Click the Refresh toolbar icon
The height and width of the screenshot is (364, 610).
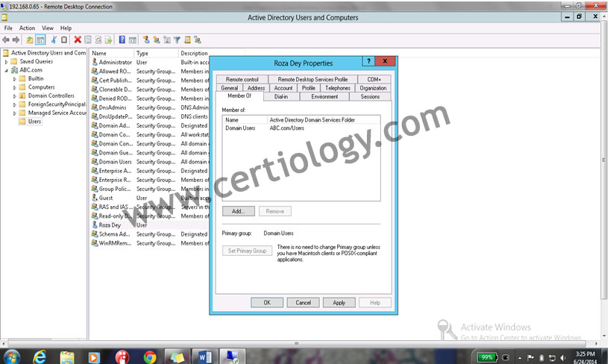(98, 40)
